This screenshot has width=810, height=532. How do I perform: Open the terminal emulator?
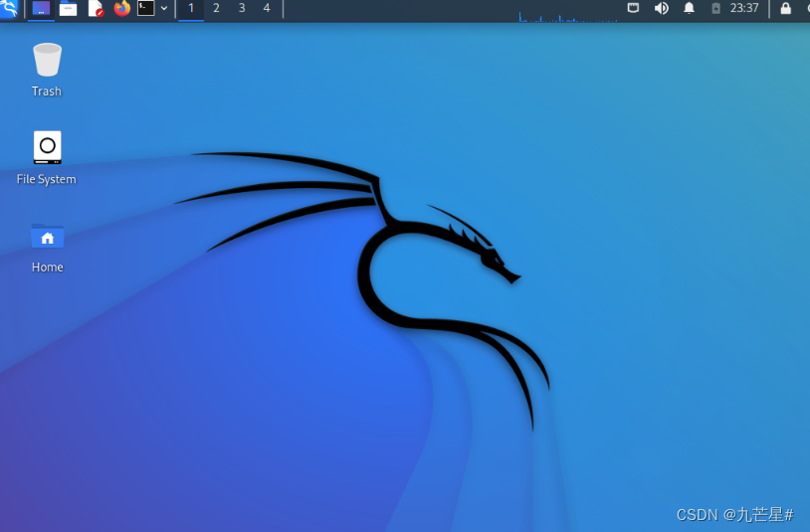coord(146,8)
